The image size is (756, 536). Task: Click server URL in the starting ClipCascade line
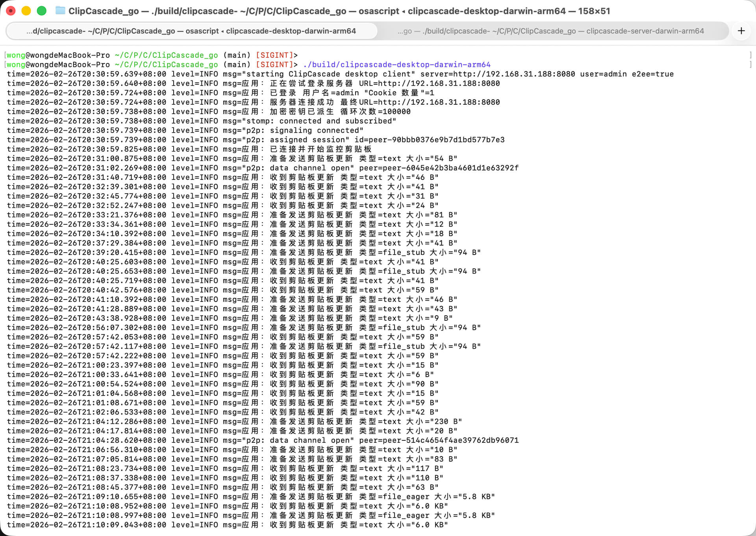(x=513, y=74)
